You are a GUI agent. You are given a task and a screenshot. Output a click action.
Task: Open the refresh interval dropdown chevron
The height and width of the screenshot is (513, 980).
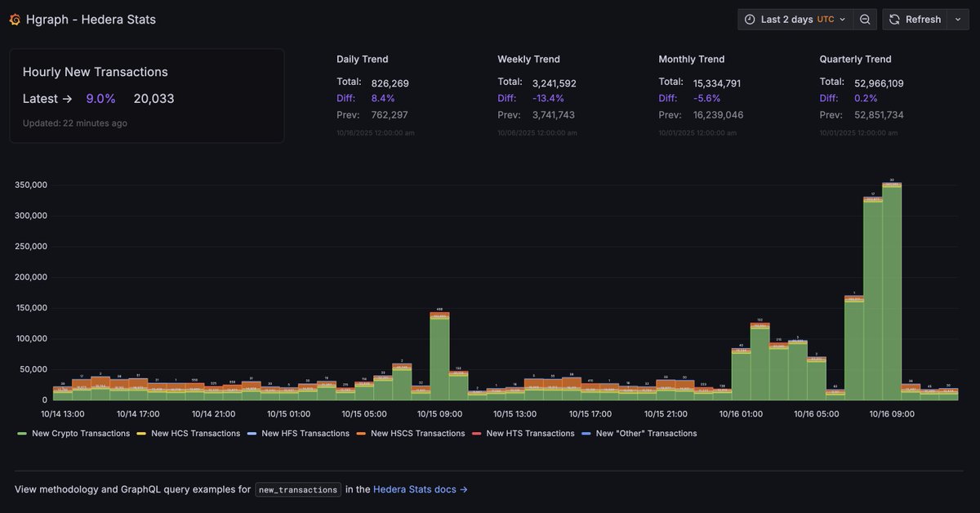click(x=958, y=20)
